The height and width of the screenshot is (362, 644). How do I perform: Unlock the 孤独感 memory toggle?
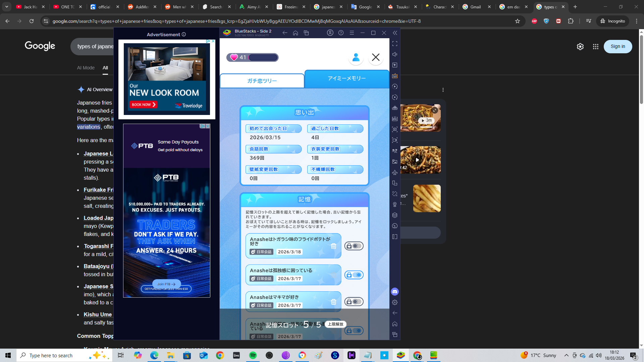pyautogui.click(x=354, y=275)
